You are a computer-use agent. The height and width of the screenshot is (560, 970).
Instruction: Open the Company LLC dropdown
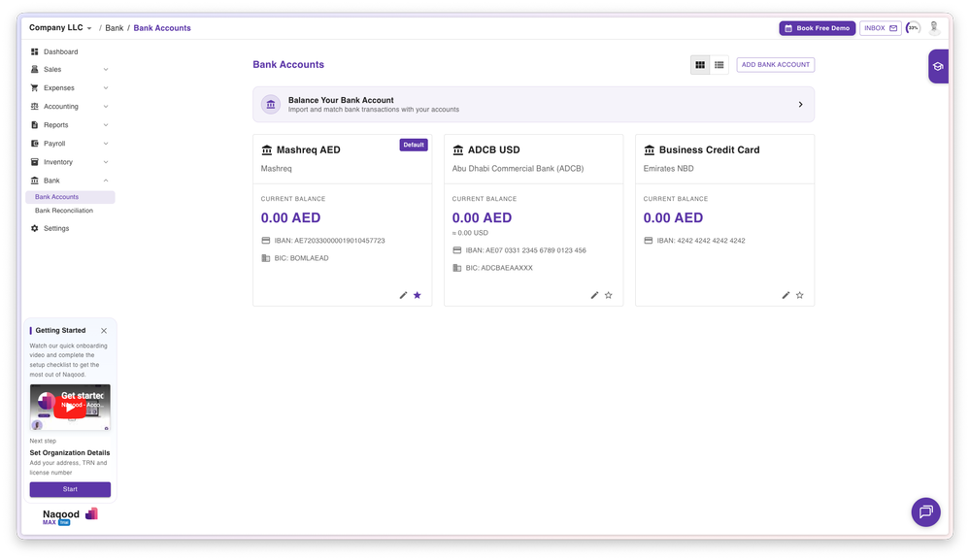tap(61, 28)
